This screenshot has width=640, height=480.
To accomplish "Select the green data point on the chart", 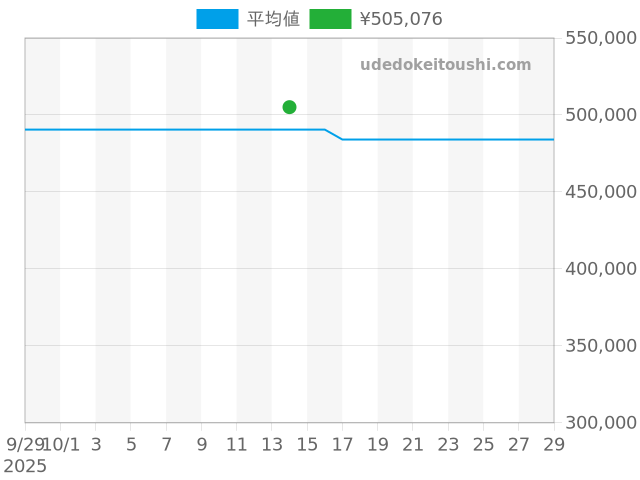I will coord(289,107).
